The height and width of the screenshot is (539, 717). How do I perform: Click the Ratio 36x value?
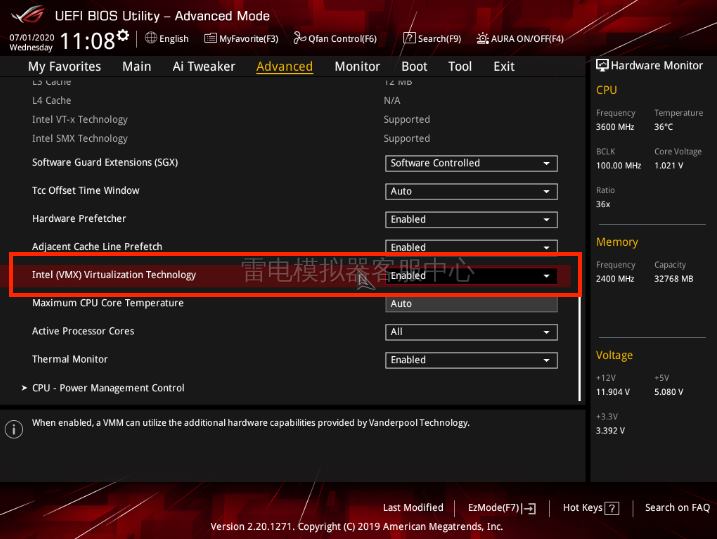(603, 204)
